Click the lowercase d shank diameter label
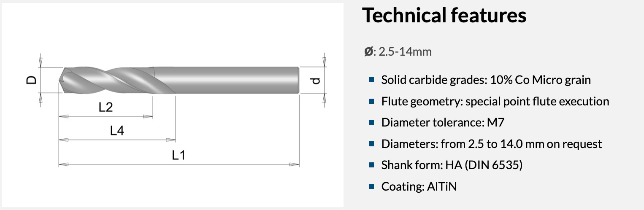 click(317, 80)
